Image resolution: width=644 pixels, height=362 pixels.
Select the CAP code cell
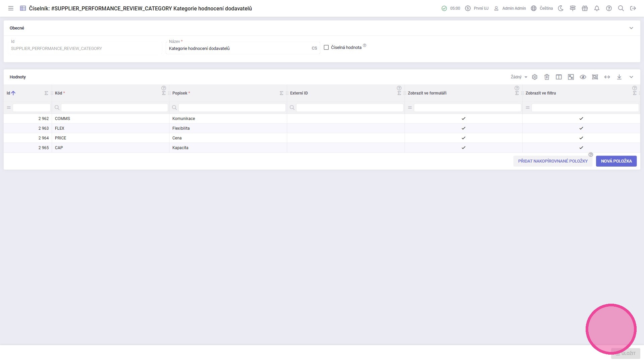pos(111,148)
